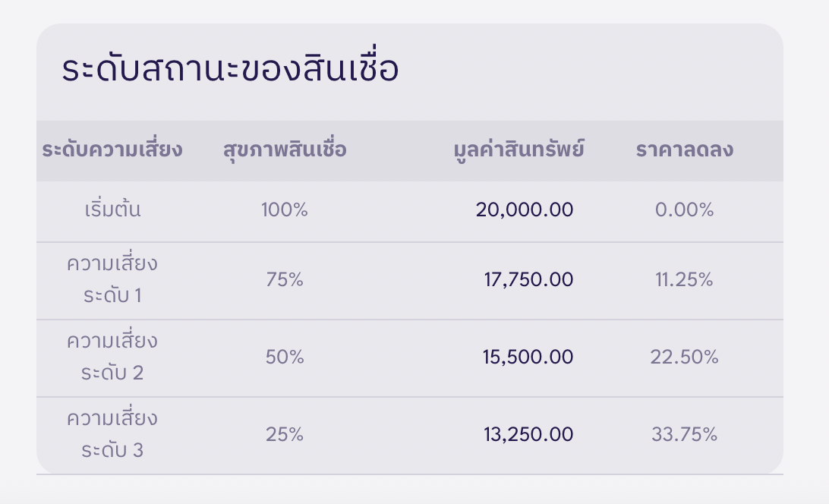Viewport: 829px width, 504px height.
Task: Select the ความเสี่ยง ระดับ 3 row label
Action: (112, 435)
